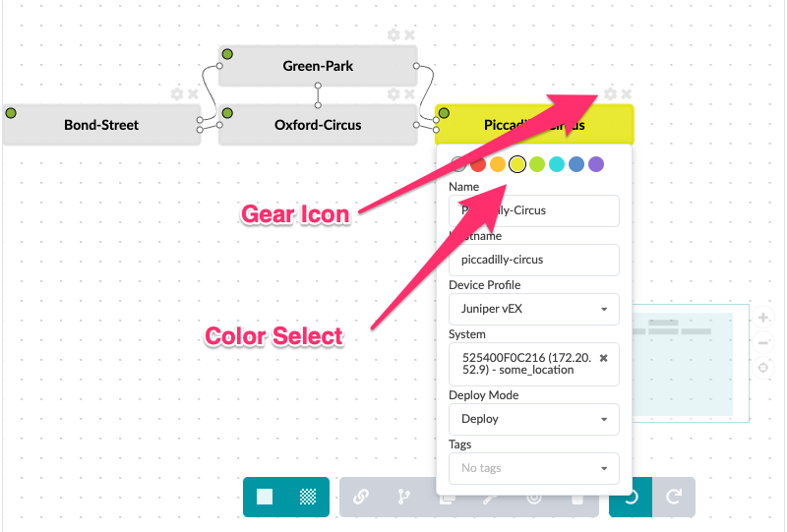Pick the blue node color
This screenshot has height=532, width=787.
click(x=576, y=164)
